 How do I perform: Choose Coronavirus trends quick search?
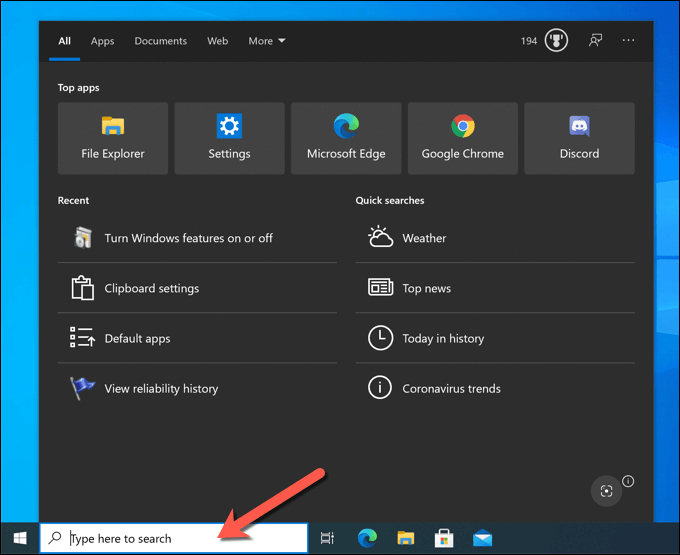451,388
